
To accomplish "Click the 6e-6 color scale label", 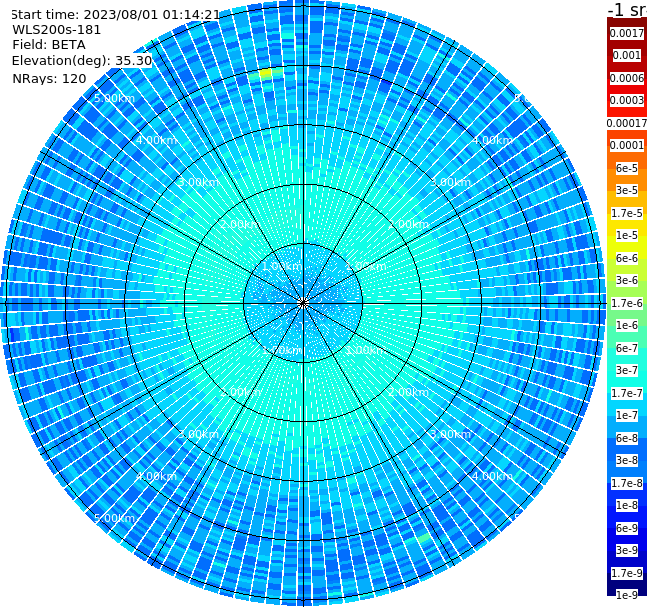I will coord(627,258).
